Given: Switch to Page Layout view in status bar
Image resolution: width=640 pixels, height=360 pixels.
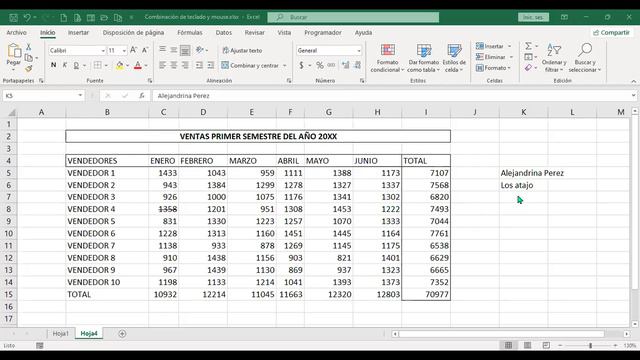Looking at the screenshot, I should click(x=527, y=345).
